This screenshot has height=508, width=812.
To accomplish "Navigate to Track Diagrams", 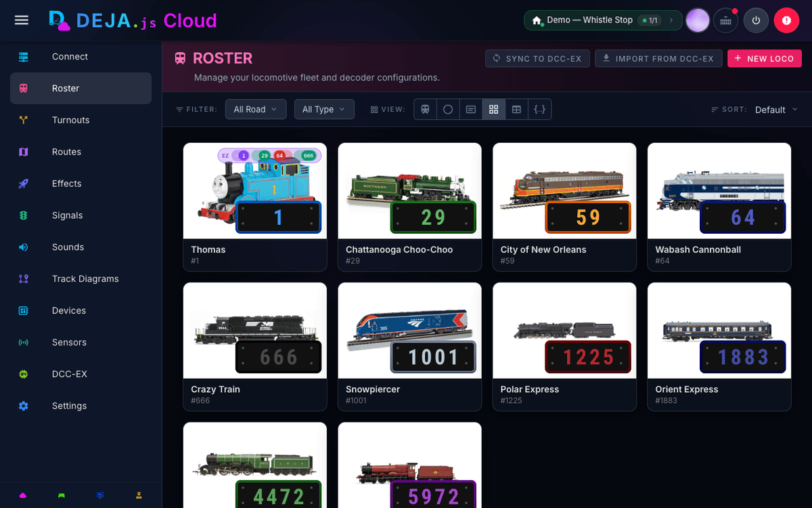I will (81, 279).
